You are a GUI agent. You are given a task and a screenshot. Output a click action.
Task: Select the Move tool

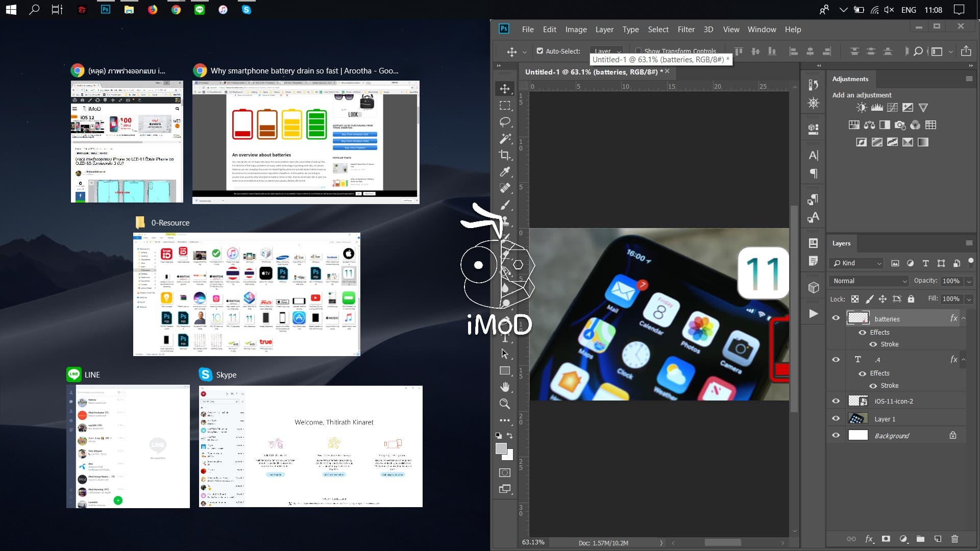point(505,88)
